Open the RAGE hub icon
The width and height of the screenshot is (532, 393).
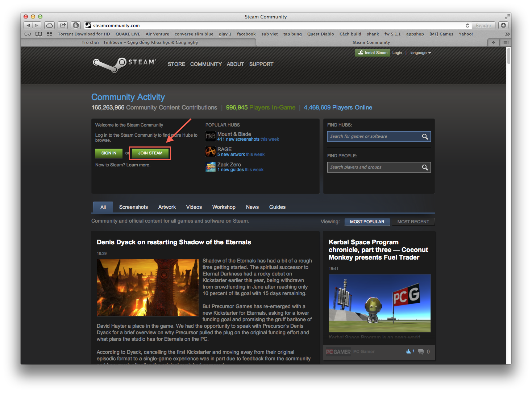[x=211, y=152]
